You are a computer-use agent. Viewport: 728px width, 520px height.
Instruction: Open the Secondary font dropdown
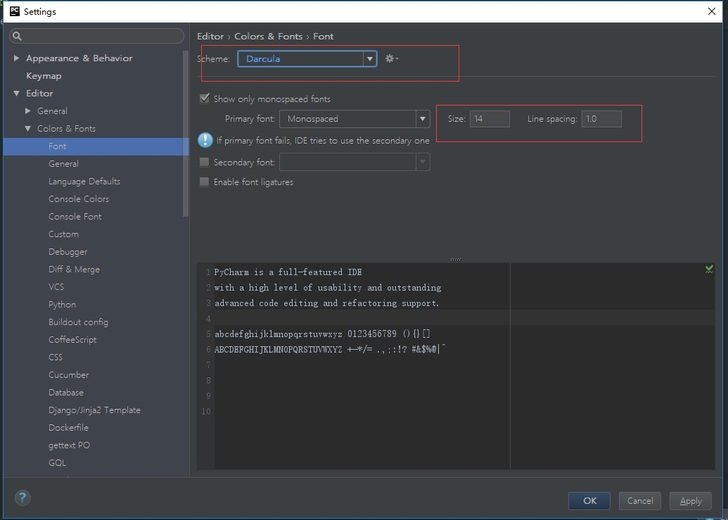[x=354, y=162]
